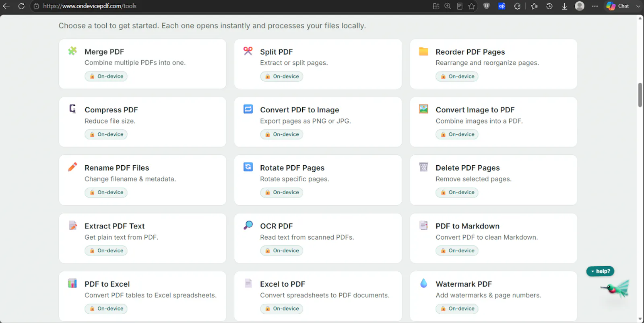Open the browser extensions puzzle icon
This screenshot has height=323, width=644.
[517, 6]
